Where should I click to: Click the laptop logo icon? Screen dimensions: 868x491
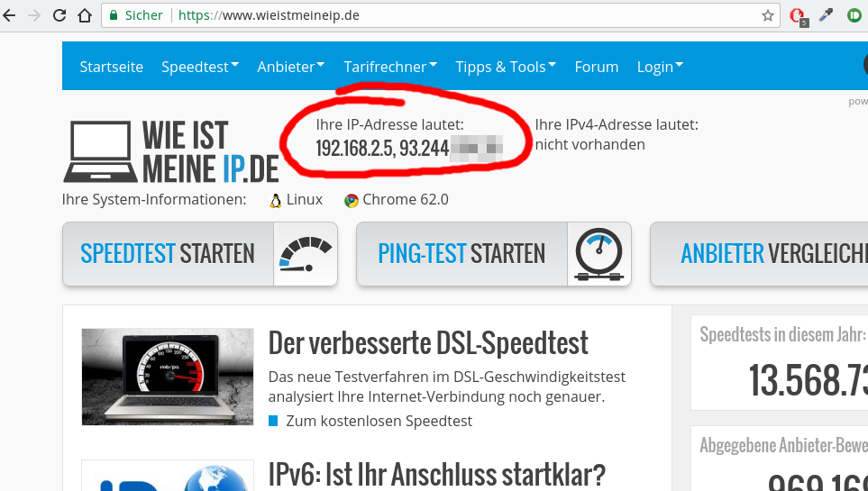click(x=100, y=151)
